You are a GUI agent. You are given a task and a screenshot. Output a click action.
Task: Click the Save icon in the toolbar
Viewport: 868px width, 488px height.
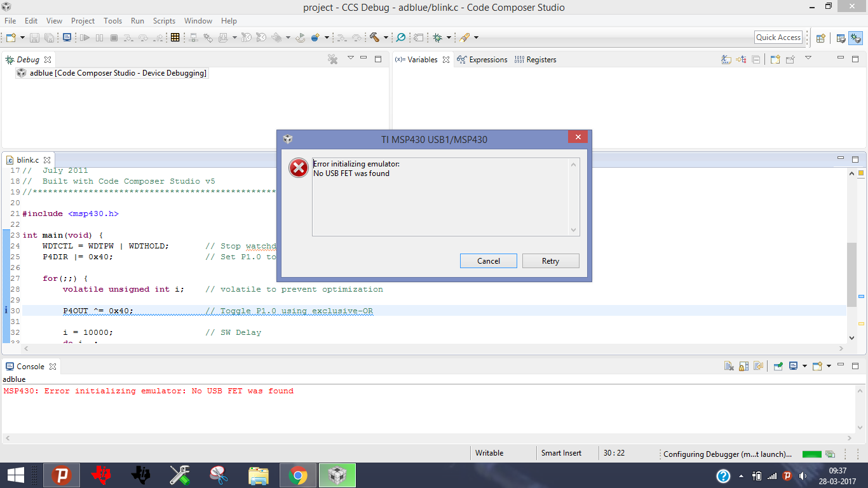[34, 37]
